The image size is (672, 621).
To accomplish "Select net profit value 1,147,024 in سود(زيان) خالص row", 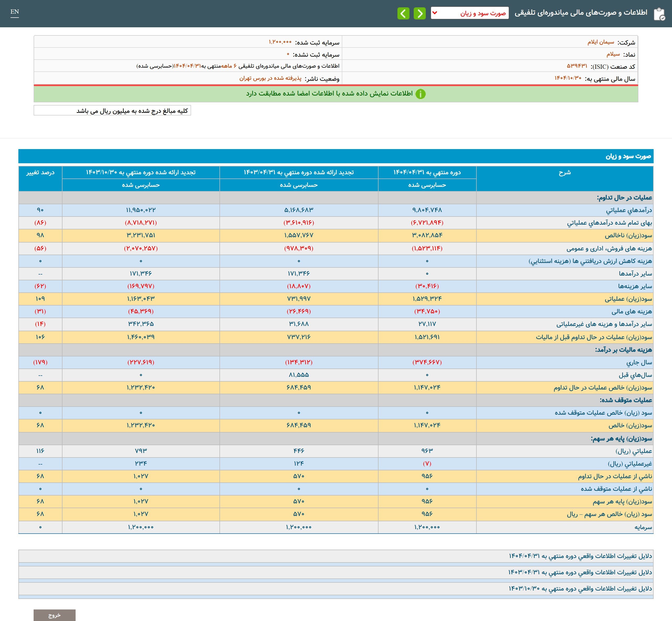I will tap(427, 425).
